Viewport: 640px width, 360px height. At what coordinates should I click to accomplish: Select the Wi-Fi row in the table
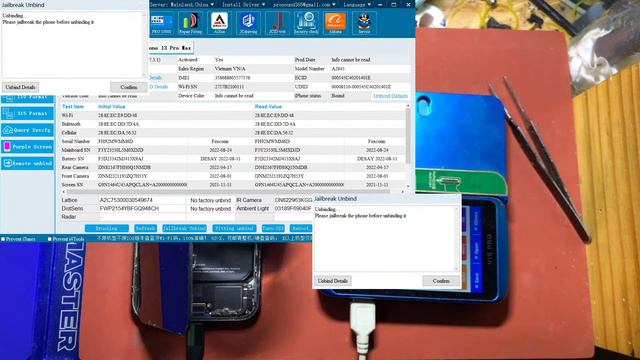(x=233, y=116)
